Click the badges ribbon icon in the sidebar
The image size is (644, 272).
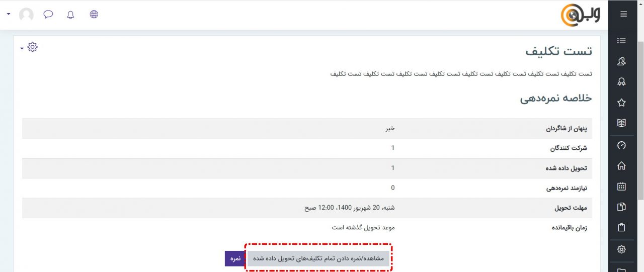[x=621, y=82]
